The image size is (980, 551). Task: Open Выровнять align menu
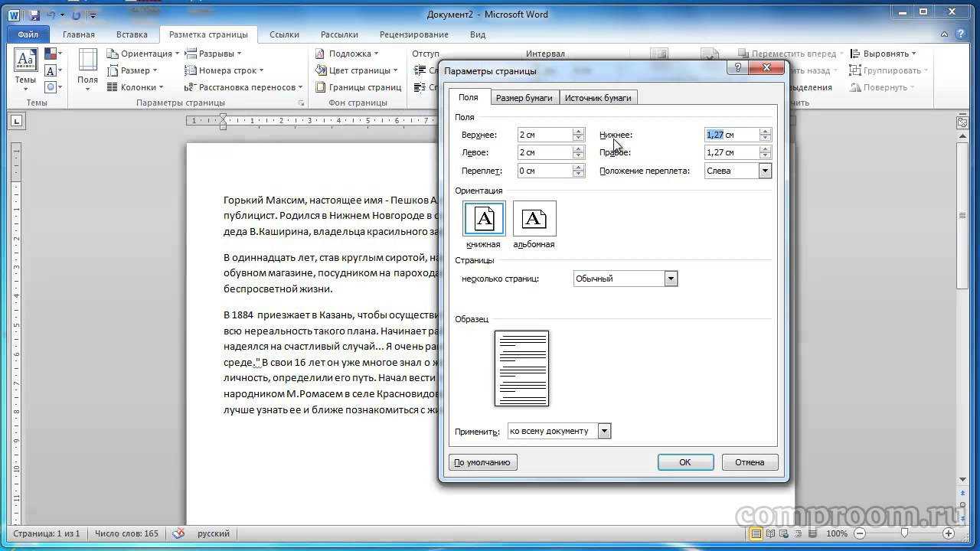(x=884, y=54)
